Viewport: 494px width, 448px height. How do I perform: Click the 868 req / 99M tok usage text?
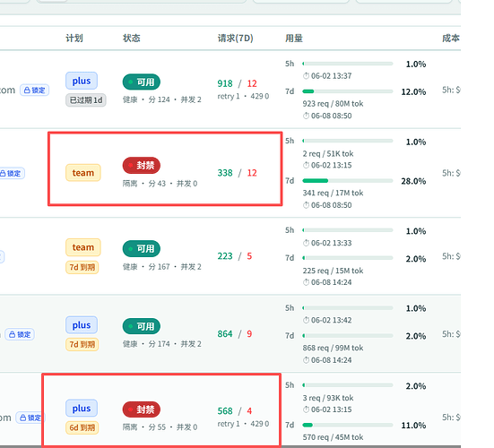333,348
